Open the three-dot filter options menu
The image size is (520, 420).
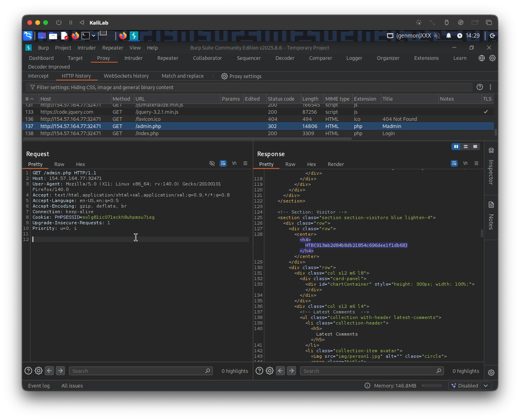pyautogui.click(x=491, y=87)
